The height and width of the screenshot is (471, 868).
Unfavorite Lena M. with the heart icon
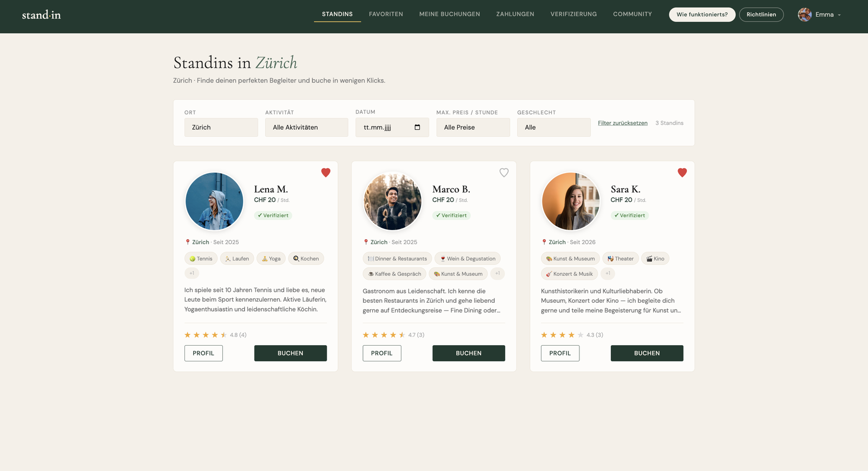[x=325, y=173]
